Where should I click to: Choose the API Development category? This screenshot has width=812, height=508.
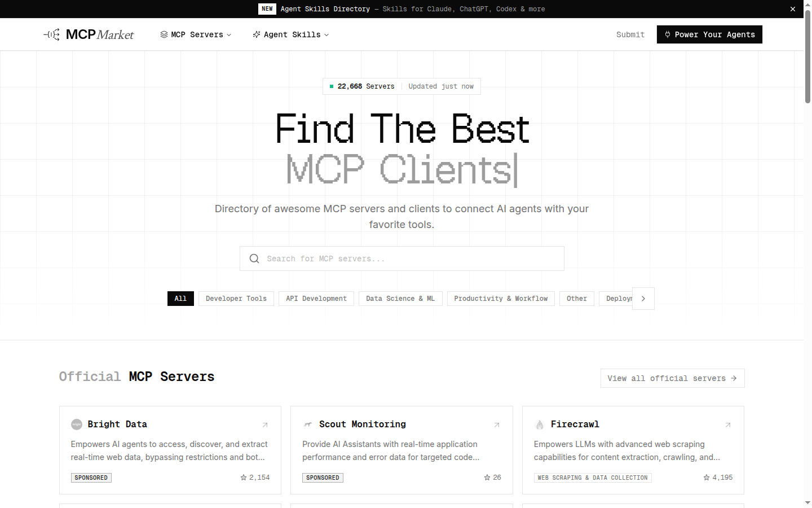[x=316, y=299]
